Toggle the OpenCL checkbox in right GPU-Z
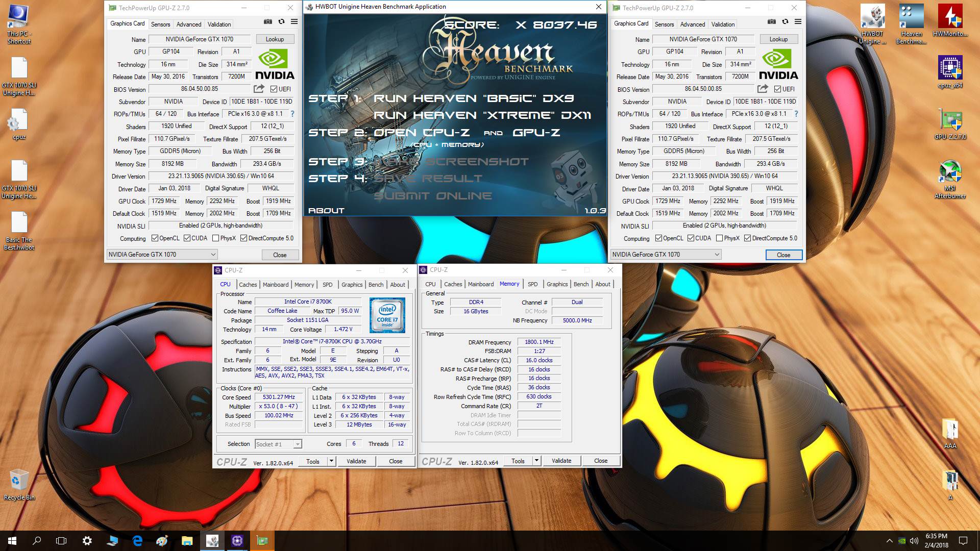 658,238
